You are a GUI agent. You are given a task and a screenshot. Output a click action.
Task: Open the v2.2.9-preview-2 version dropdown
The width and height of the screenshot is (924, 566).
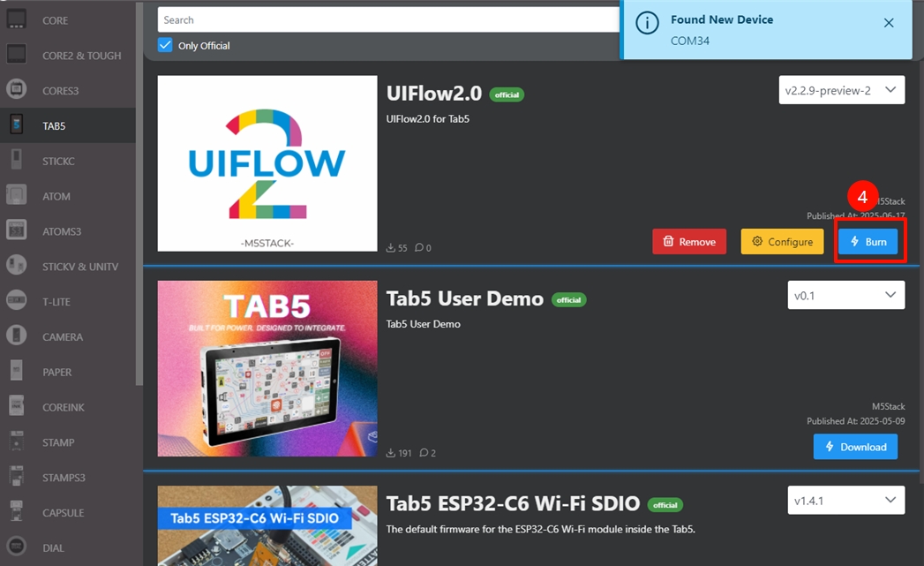pos(842,90)
